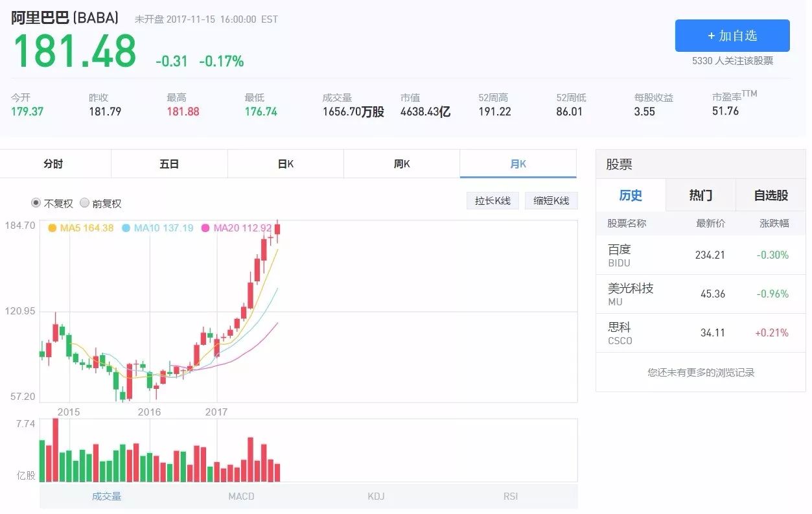Image resolution: width=812 pixels, height=514 pixels.
Task: Open the 自选股 tab in the stock panel
Action: (x=771, y=195)
